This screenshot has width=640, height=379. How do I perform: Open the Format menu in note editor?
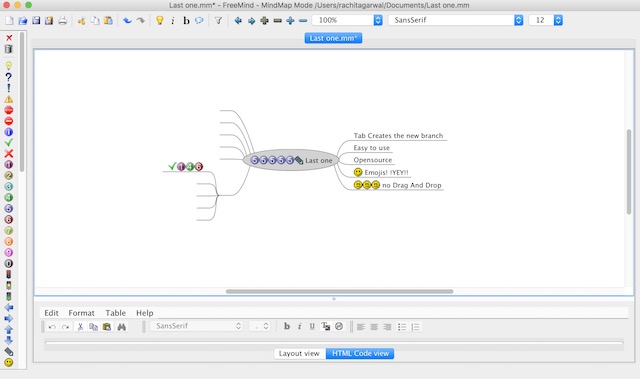[81, 313]
